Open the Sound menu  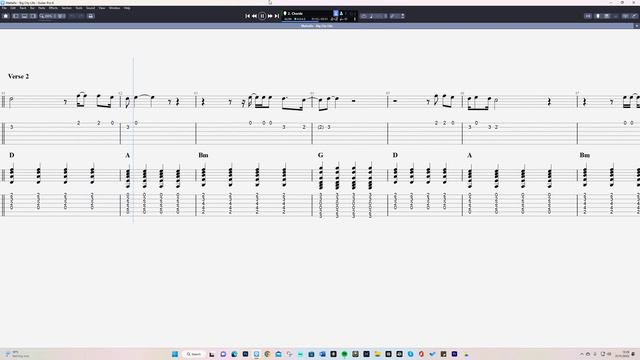pos(91,8)
